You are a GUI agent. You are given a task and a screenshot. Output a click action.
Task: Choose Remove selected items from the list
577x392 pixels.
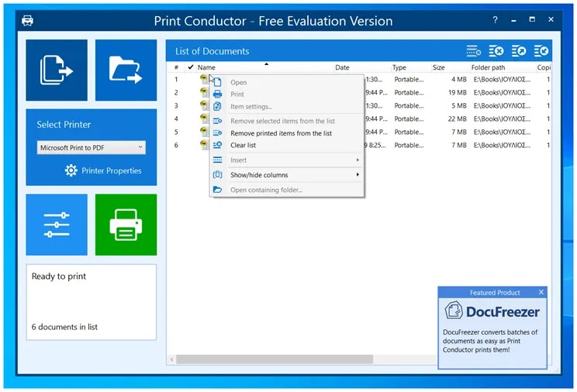tap(282, 121)
